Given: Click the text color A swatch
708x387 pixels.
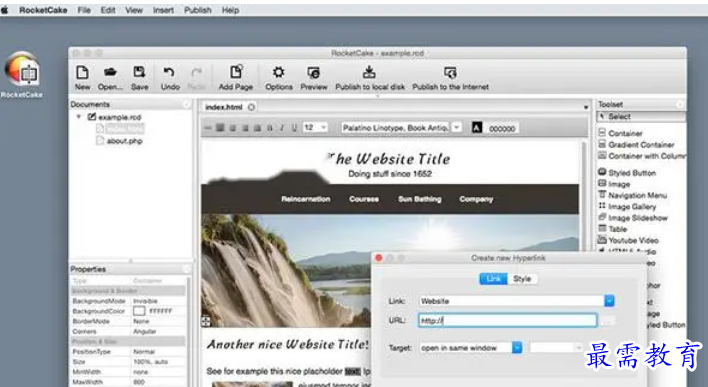Looking at the screenshot, I should tap(477, 128).
